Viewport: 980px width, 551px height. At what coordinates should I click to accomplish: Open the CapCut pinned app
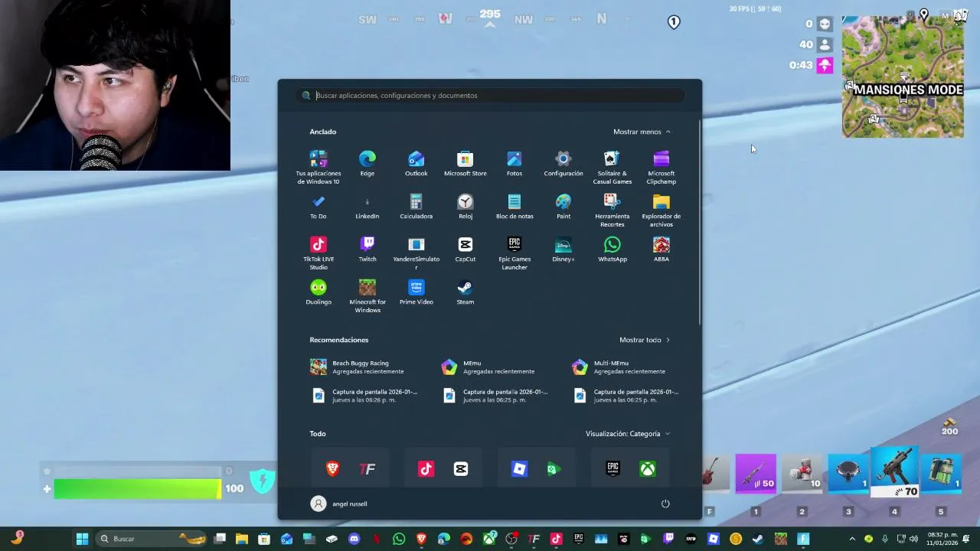(x=465, y=249)
